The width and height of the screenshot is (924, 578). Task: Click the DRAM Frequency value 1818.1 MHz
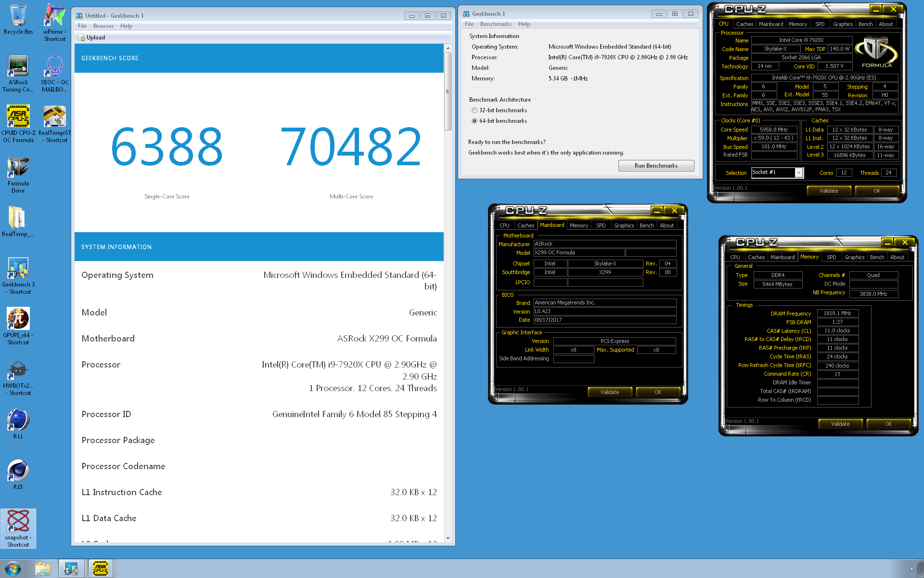[x=837, y=314]
